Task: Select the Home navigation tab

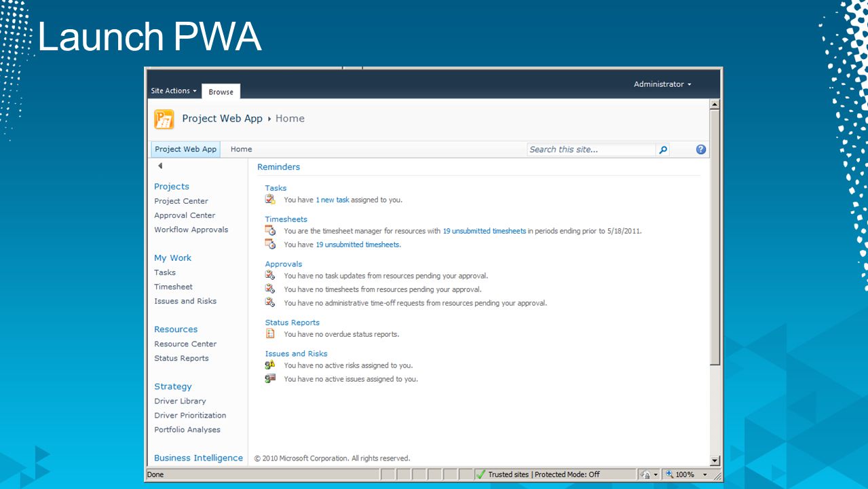Action: pyautogui.click(x=241, y=149)
